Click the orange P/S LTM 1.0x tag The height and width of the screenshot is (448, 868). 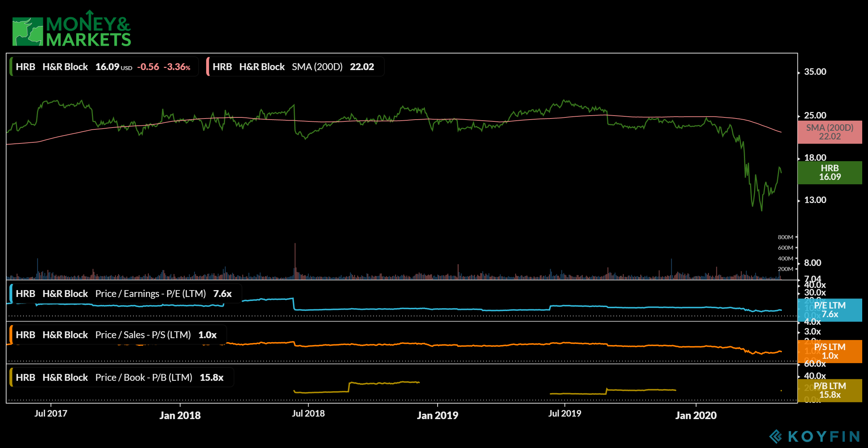[x=830, y=352]
